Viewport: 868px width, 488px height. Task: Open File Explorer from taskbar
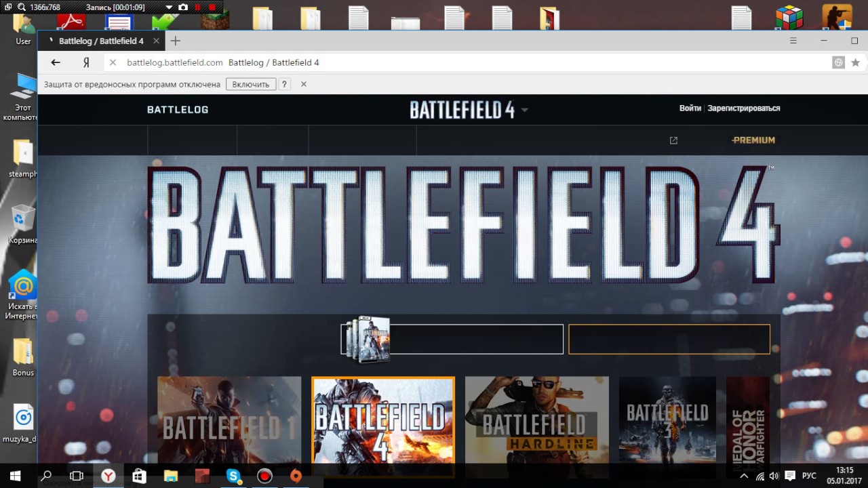pyautogui.click(x=170, y=476)
